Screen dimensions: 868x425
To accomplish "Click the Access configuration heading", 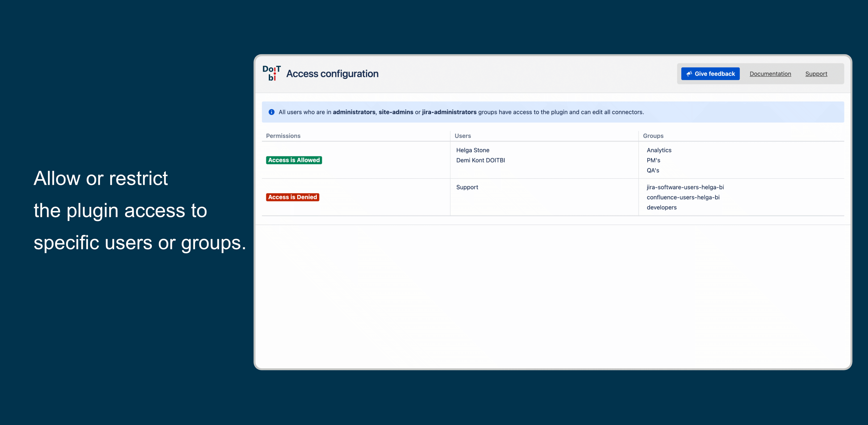I will pyautogui.click(x=332, y=73).
